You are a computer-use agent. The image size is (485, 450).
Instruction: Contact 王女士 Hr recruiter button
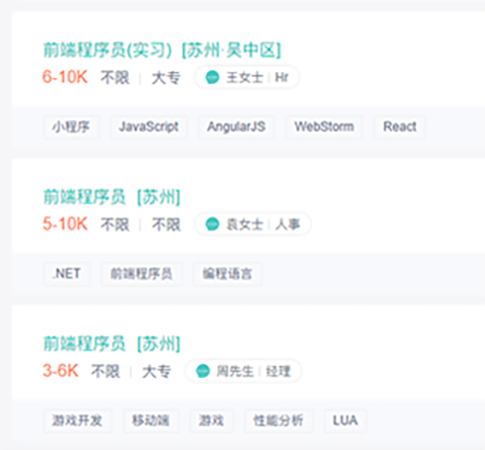tap(247, 77)
